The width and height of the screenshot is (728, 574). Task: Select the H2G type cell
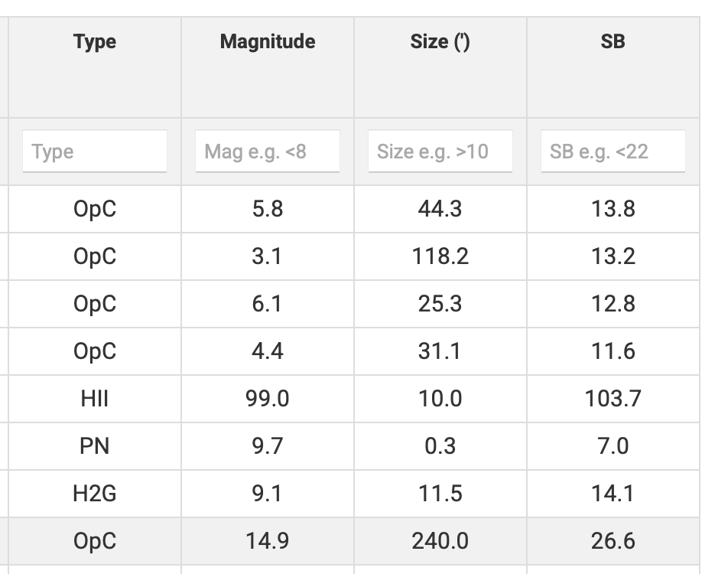[95, 493]
